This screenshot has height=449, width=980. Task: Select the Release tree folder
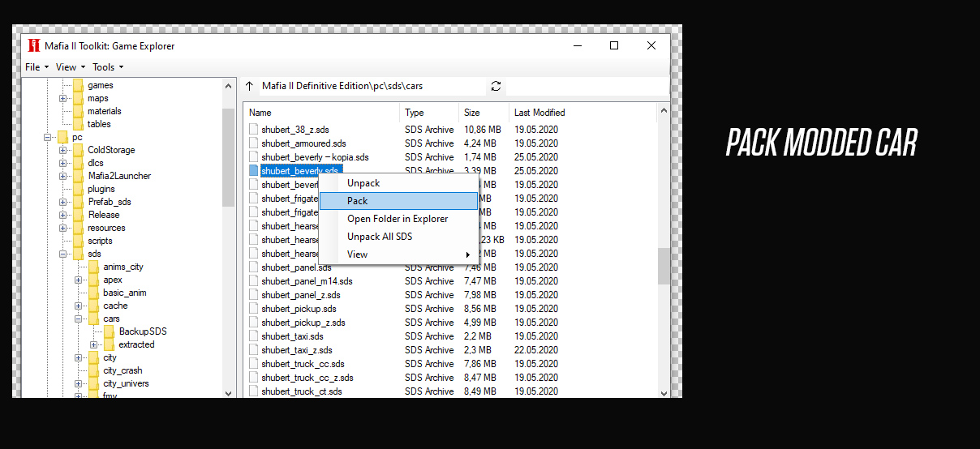coord(104,215)
